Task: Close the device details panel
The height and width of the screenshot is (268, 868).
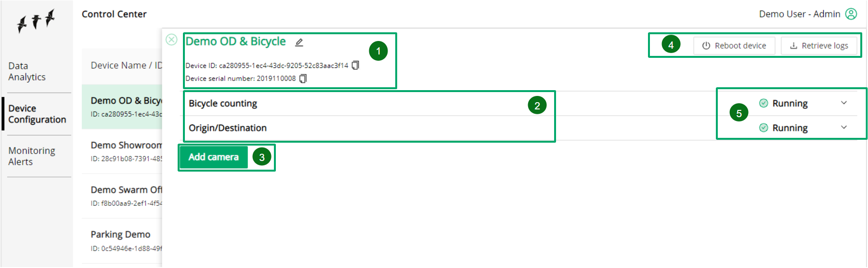Action: click(171, 40)
